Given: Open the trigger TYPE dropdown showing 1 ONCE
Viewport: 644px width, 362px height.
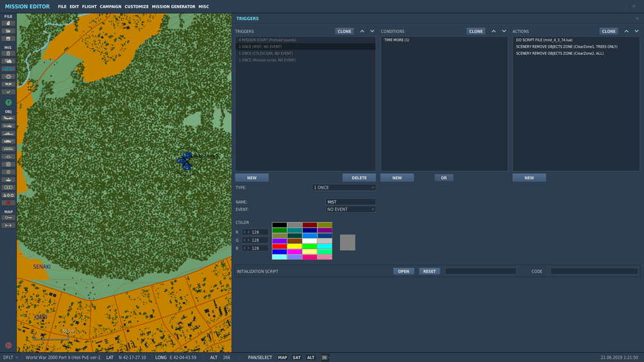Looking at the screenshot, I should (344, 187).
